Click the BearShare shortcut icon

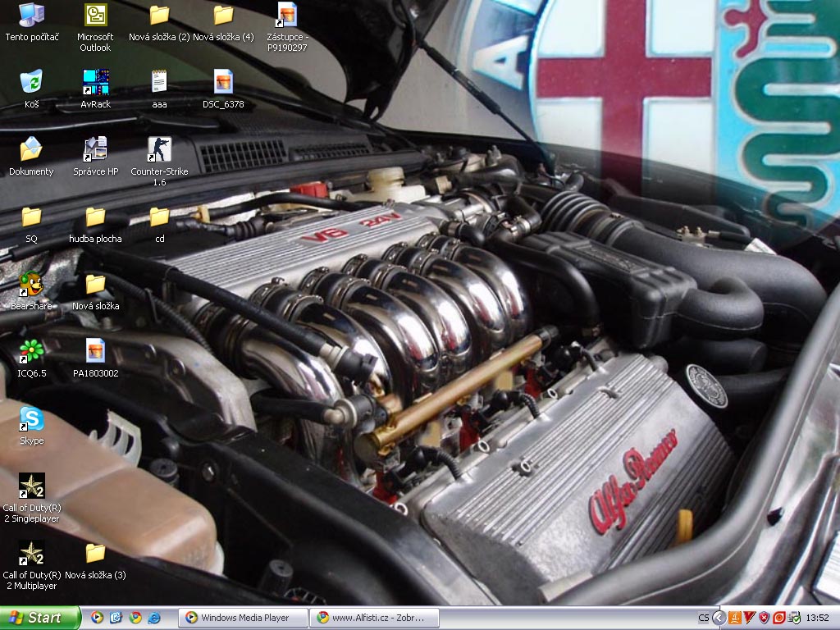(31, 284)
